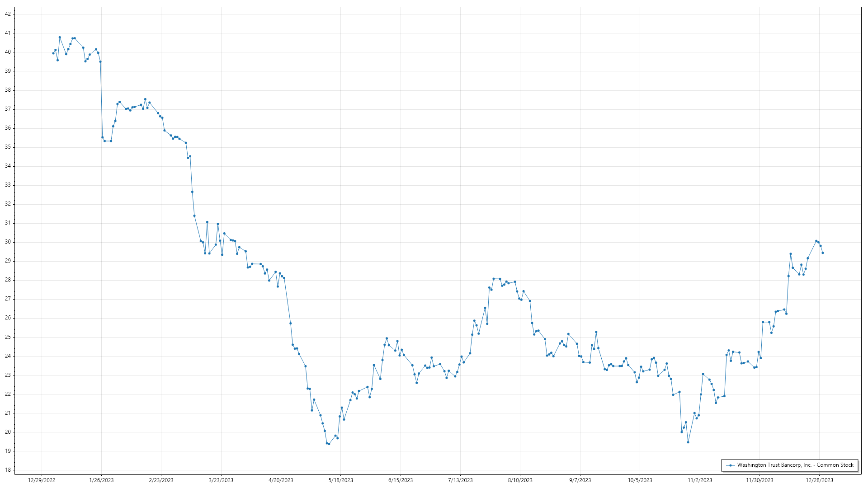Screen dimensions: 868x488
Task: Select the 7/13/2023 date tick label
Action: click(x=460, y=480)
